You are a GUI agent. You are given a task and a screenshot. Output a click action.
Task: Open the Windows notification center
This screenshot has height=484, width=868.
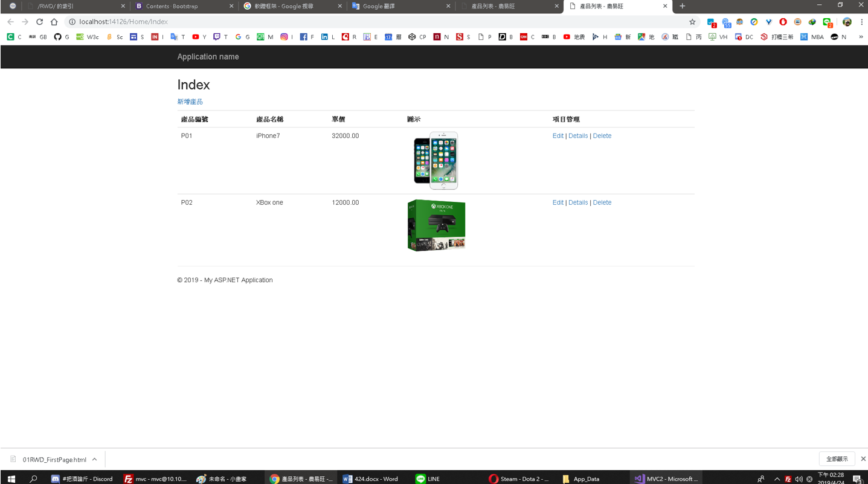pyautogui.click(x=857, y=479)
